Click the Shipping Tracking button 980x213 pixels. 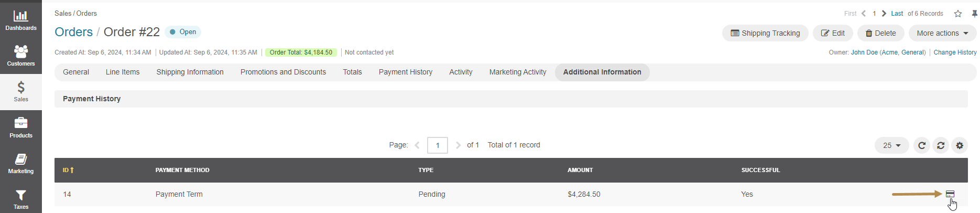click(765, 33)
